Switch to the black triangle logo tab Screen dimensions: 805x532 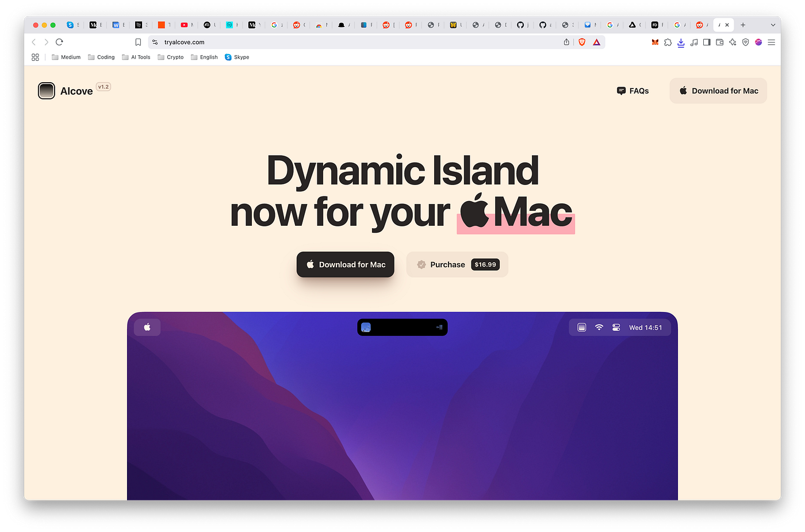tap(635, 25)
